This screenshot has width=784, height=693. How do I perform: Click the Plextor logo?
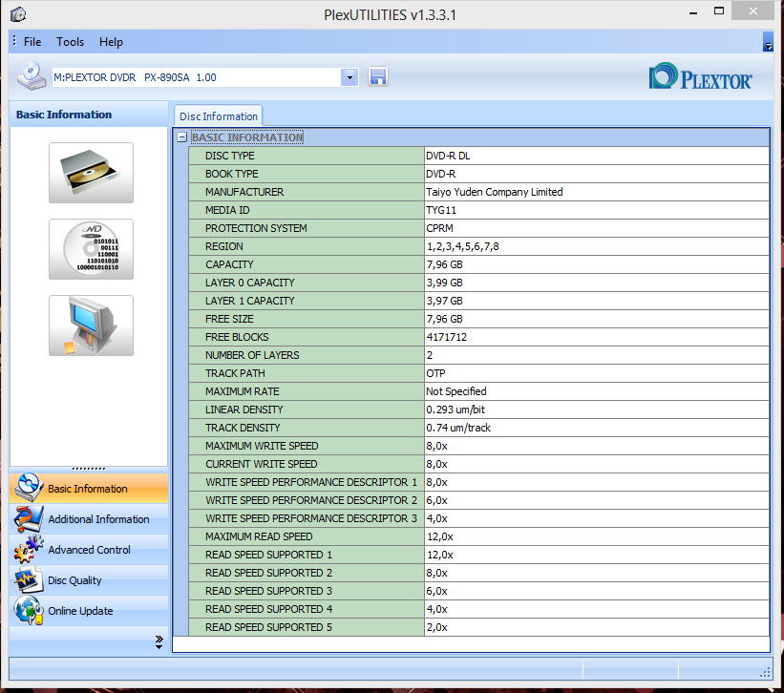coord(700,77)
